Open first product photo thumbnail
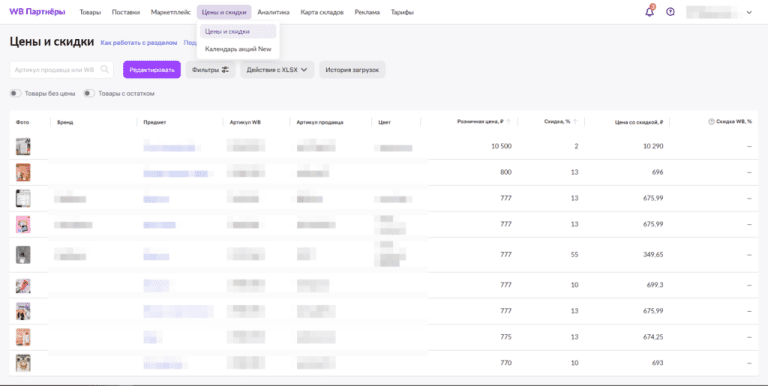The width and height of the screenshot is (768, 386). click(x=23, y=146)
